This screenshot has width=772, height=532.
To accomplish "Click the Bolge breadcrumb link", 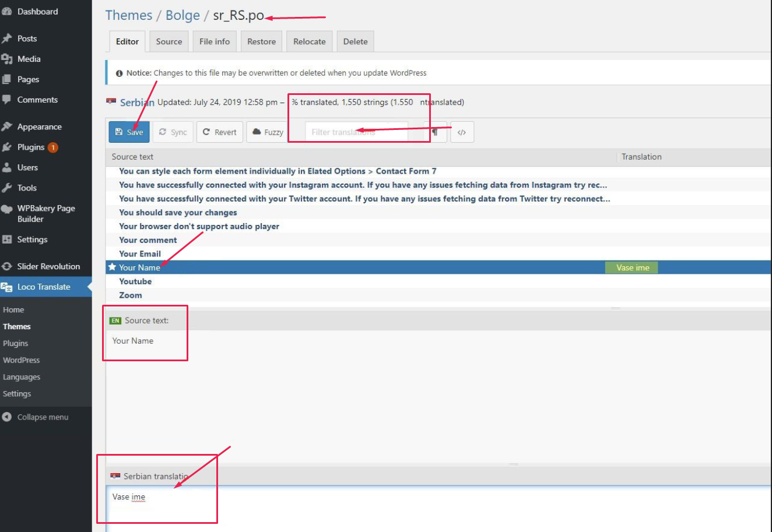I will (x=183, y=15).
